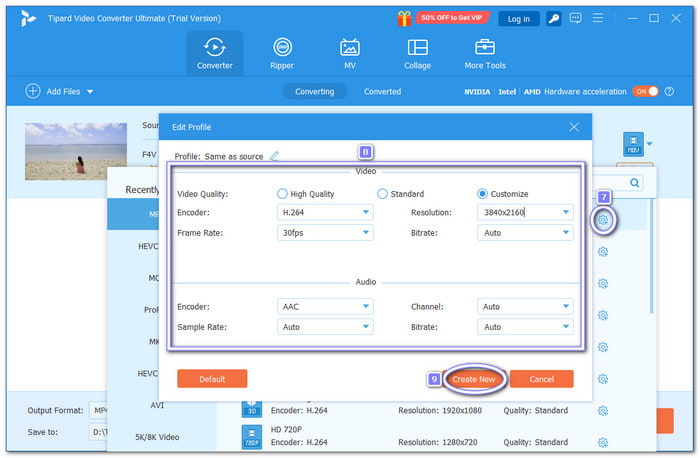Switch to the Converted tab
This screenshot has width=700, height=458.
[x=382, y=91]
